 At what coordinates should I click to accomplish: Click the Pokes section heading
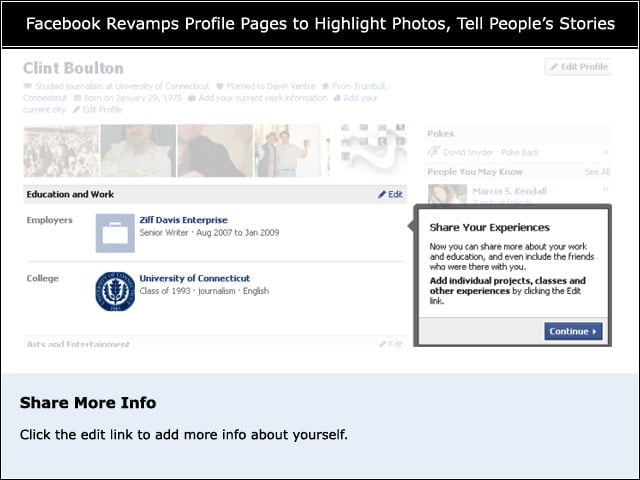tap(440, 133)
